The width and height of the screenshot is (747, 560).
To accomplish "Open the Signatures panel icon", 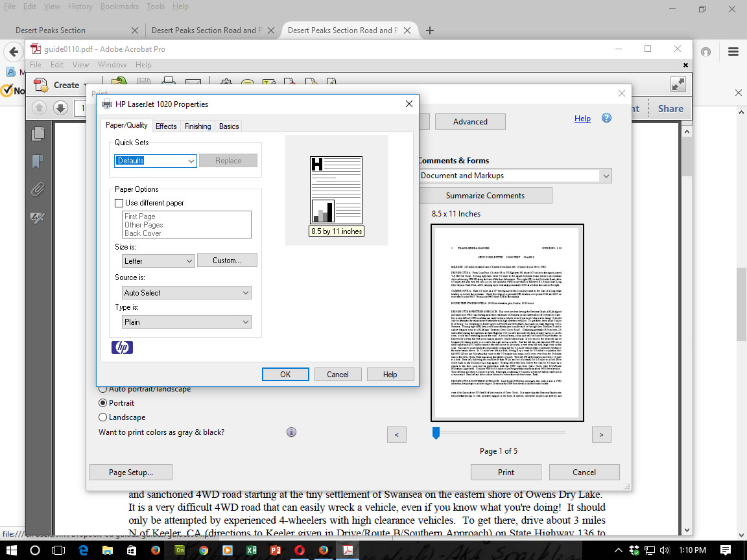I will point(38,218).
